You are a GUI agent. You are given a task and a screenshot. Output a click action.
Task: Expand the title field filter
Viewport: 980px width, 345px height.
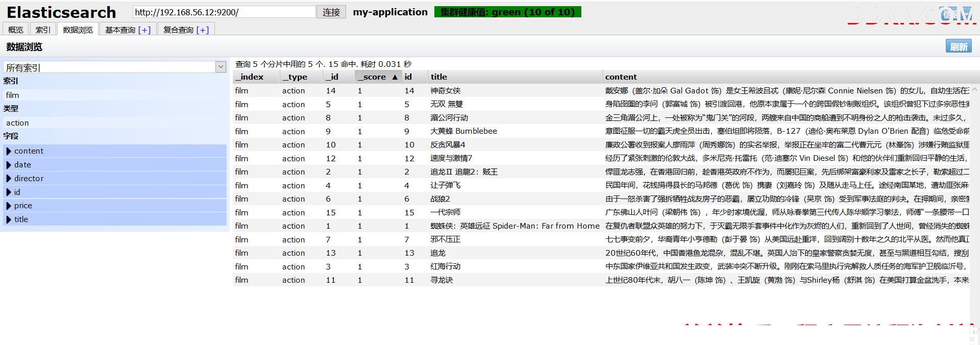tap(115, 219)
